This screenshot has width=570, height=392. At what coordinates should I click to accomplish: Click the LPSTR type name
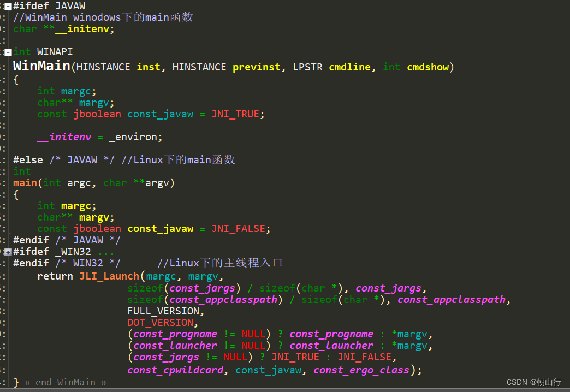pyautogui.click(x=307, y=67)
